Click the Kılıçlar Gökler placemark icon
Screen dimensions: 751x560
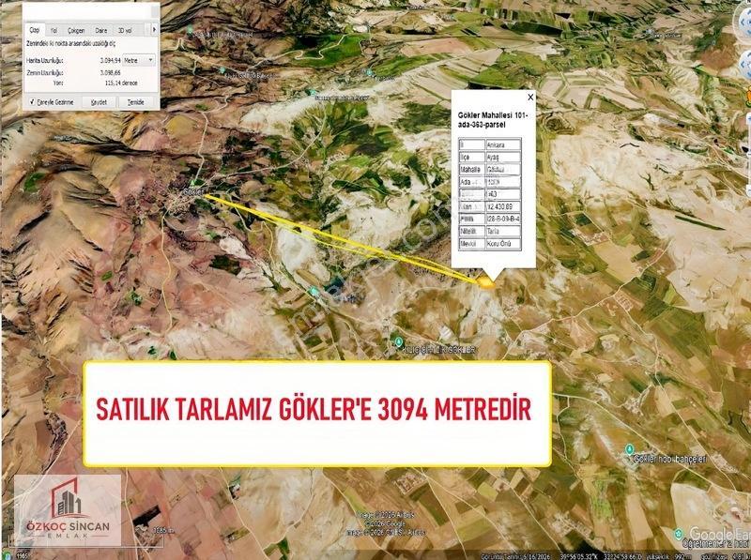coord(398,341)
